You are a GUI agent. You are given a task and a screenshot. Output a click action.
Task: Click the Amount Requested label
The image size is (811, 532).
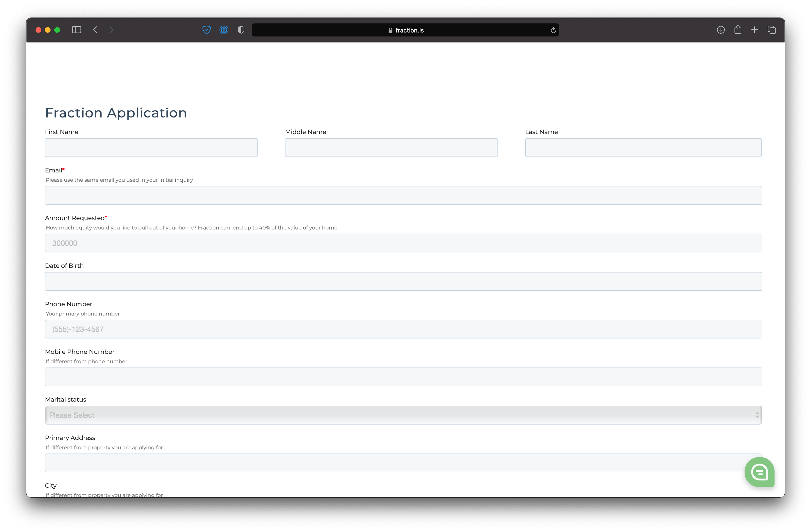[75, 218]
